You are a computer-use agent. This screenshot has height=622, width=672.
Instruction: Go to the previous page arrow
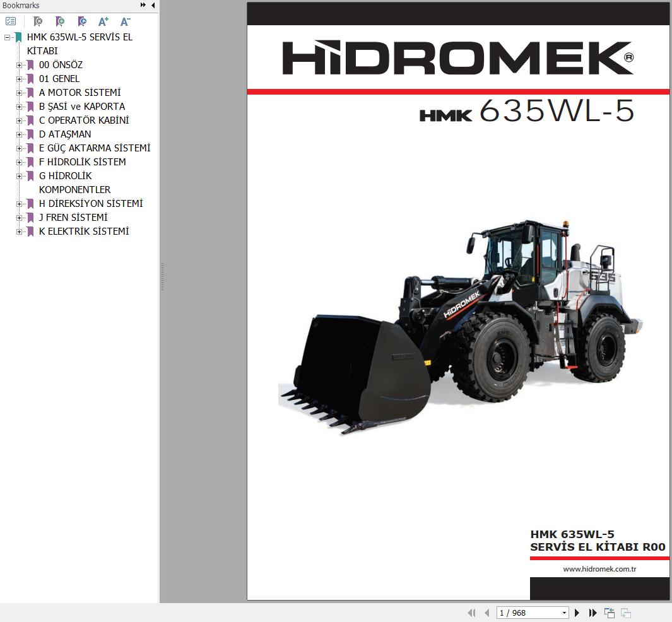(487, 613)
